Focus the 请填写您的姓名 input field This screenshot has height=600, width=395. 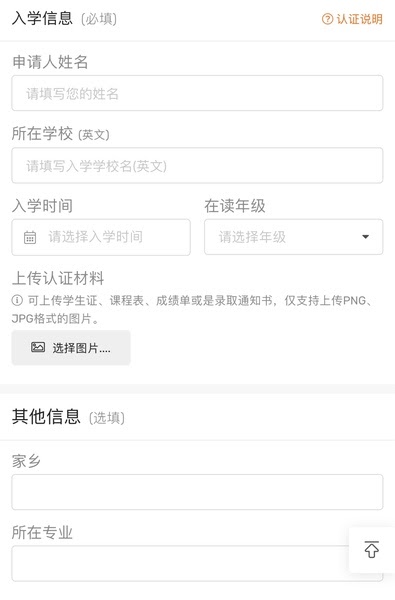(197, 93)
